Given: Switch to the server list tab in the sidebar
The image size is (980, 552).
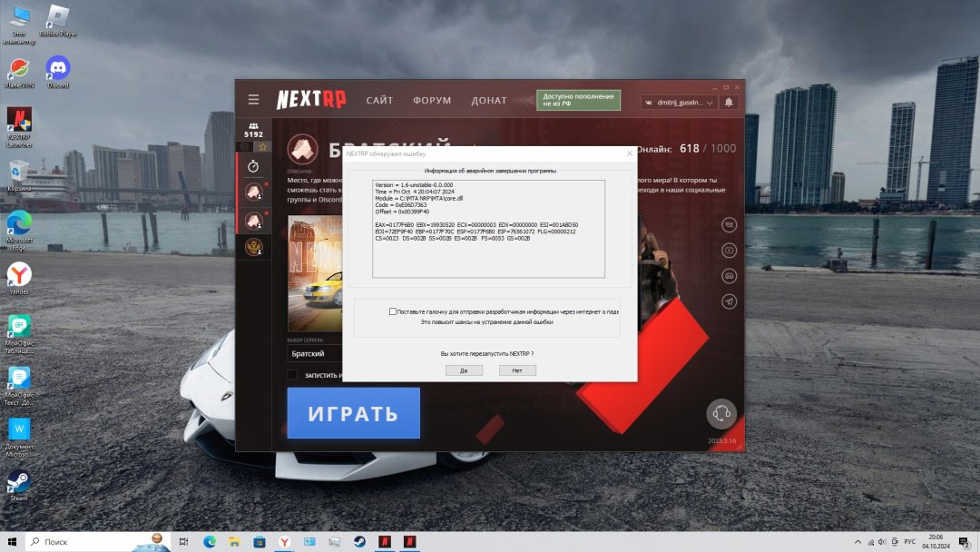Looking at the screenshot, I should click(245, 147).
